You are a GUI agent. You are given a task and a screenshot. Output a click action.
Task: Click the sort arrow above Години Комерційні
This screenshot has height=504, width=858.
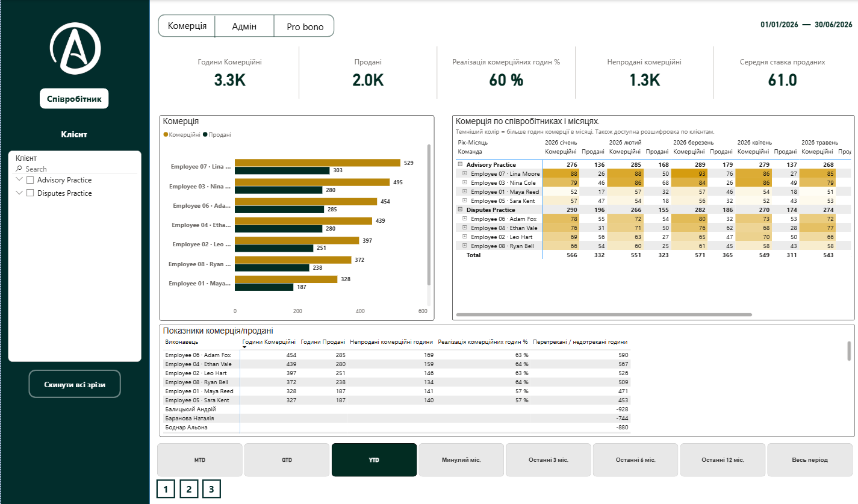(x=244, y=347)
